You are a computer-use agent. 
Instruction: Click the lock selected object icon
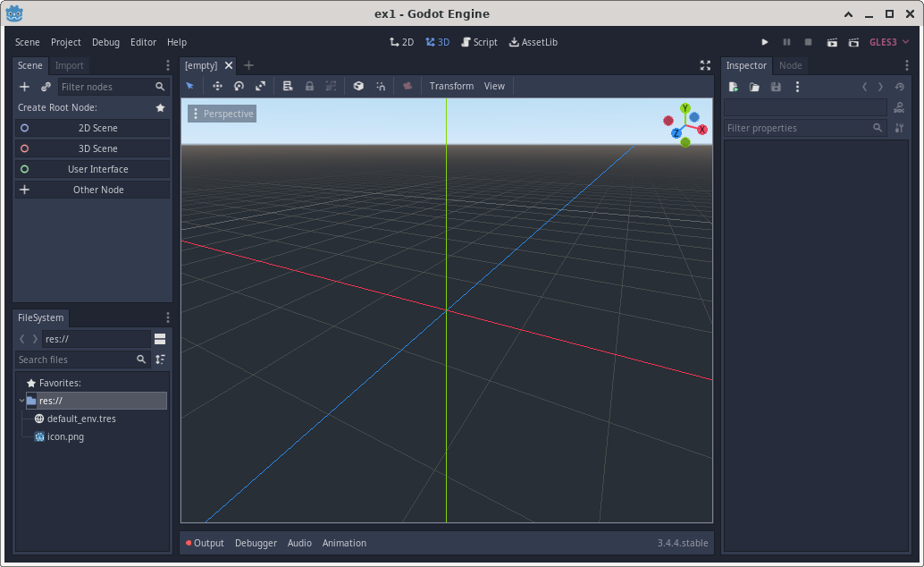pyautogui.click(x=309, y=86)
